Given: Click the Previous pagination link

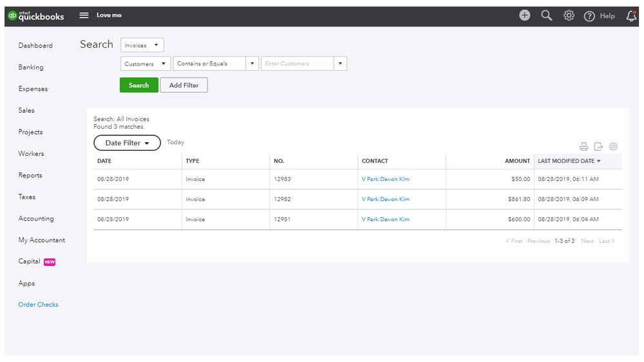Looking at the screenshot, I should coord(538,241).
